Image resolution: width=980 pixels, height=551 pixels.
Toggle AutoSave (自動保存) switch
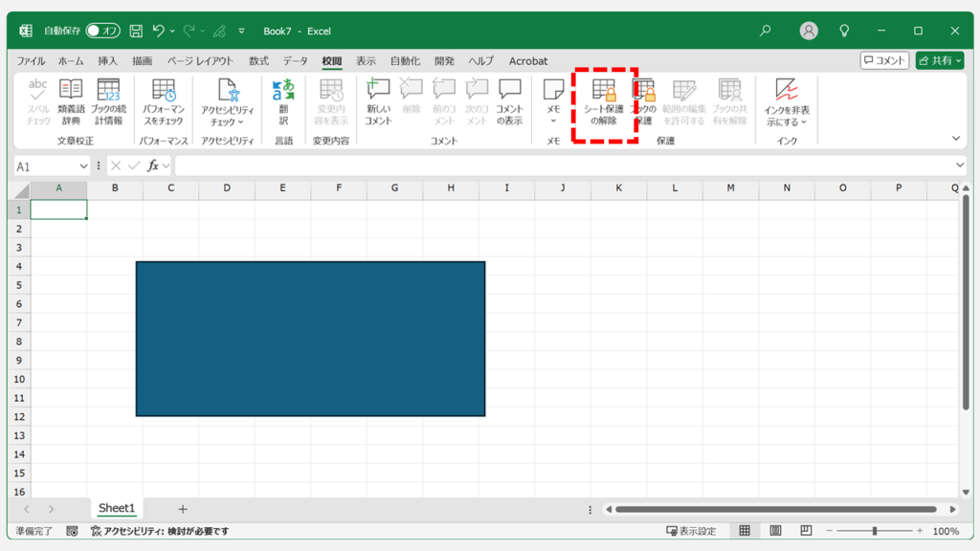click(102, 31)
